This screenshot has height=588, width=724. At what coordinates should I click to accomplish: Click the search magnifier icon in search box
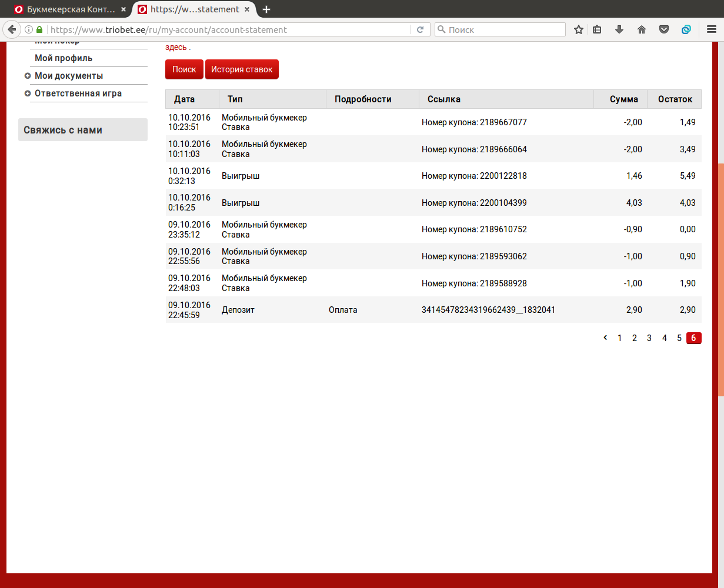[x=441, y=29]
